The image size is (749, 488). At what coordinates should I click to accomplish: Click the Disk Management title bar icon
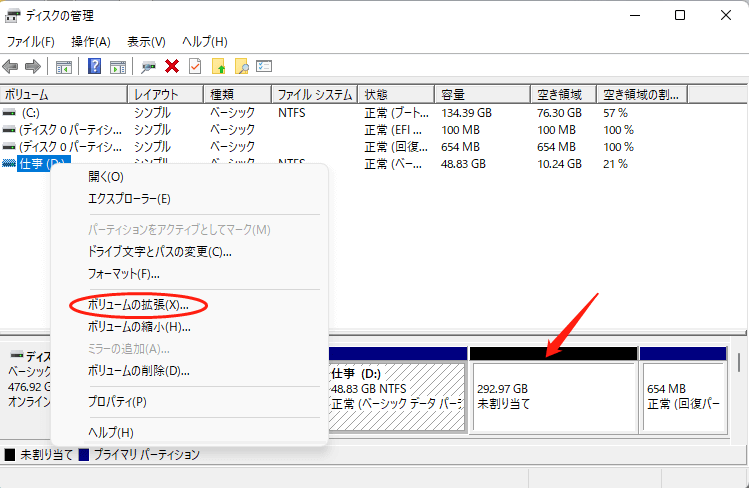pos(12,15)
